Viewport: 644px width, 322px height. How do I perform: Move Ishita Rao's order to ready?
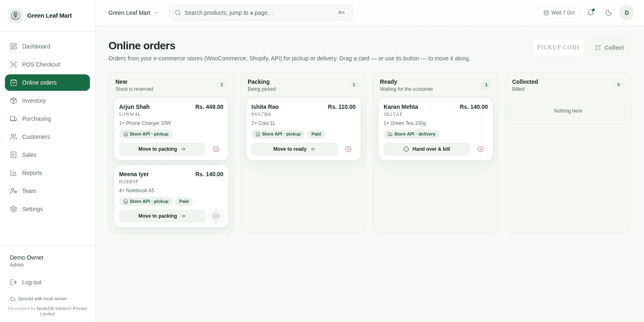point(294,149)
